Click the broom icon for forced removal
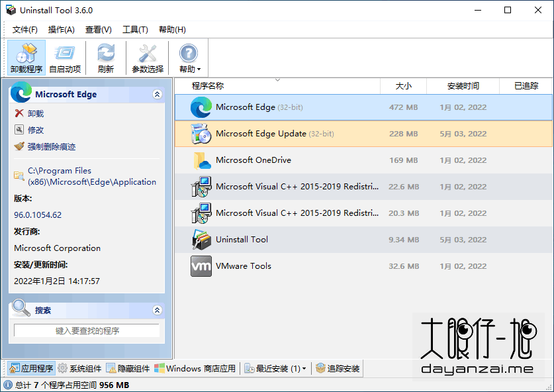 [x=19, y=146]
